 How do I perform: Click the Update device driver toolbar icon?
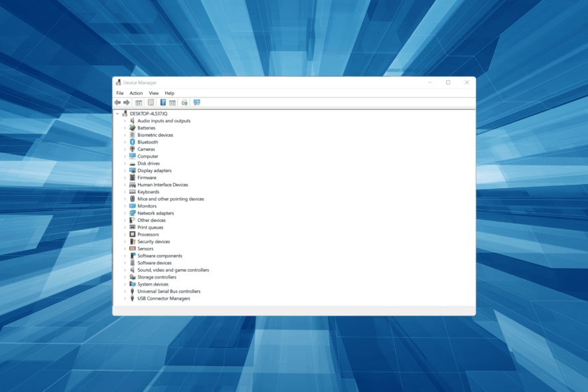pyautogui.click(x=184, y=102)
